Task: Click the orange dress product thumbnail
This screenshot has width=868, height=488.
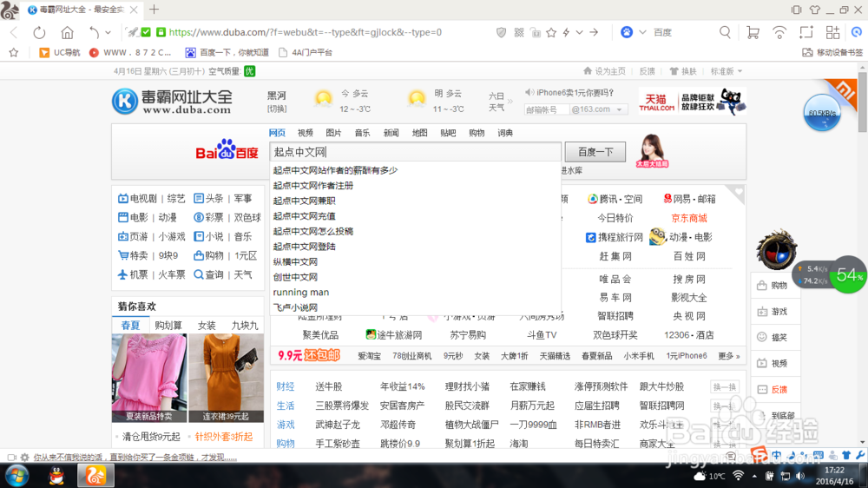Action: (226, 378)
